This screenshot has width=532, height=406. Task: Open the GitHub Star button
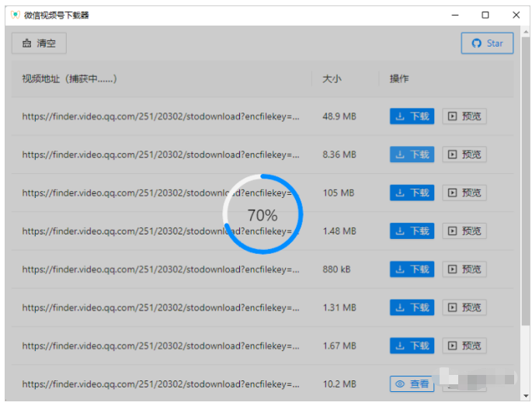pyautogui.click(x=487, y=43)
